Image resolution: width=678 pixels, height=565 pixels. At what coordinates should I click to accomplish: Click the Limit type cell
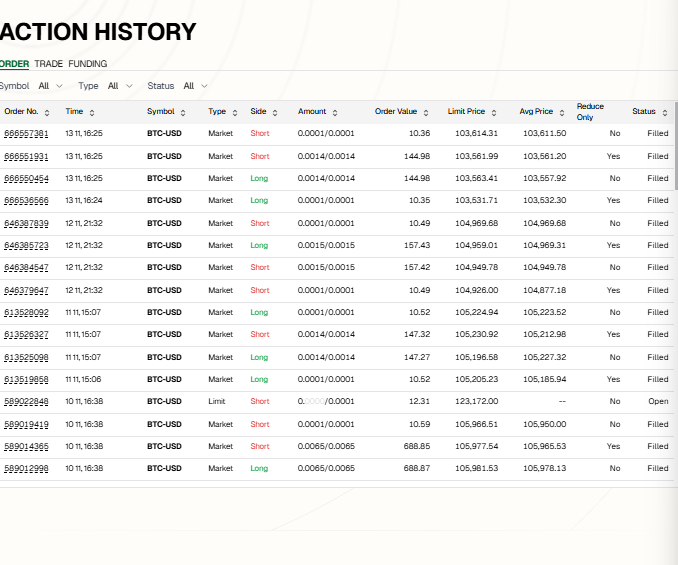(217, 402)
